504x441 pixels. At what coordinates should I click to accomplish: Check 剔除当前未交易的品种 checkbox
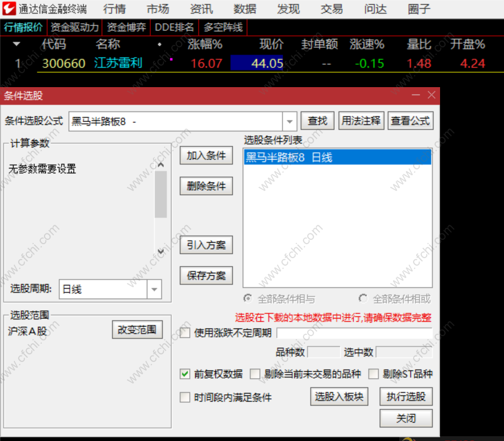[x=255, y=374]
